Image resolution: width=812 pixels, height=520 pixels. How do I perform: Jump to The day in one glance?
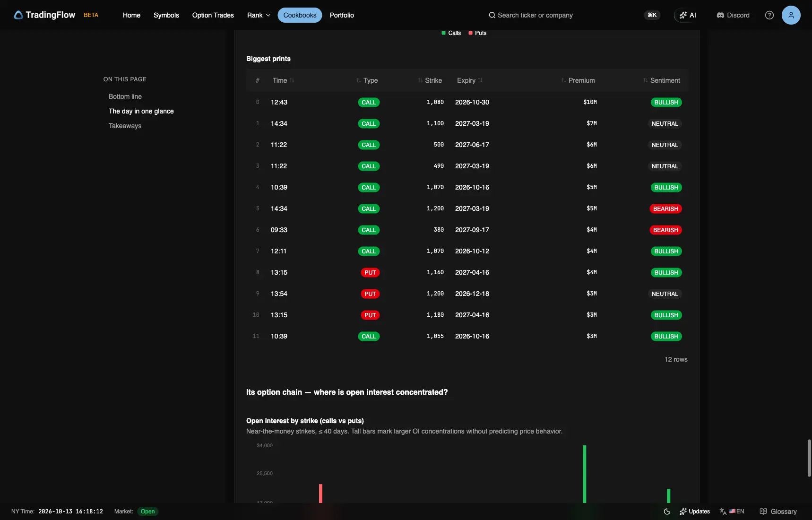coord(141,111)
